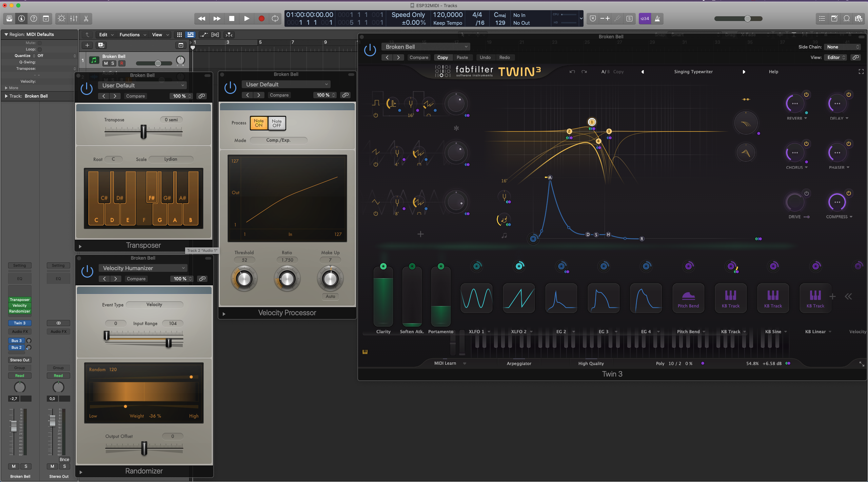Click the Twin 3 undo arrow icon
Viewport: 868px width, 482px height.
click(572, 72)
